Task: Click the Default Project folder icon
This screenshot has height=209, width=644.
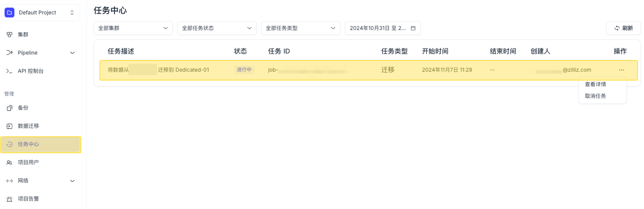Action: click(10, 13)
